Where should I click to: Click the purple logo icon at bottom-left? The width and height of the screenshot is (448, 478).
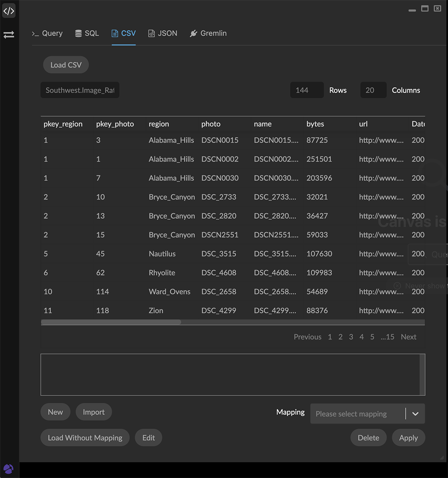click(x=8, y=469)
